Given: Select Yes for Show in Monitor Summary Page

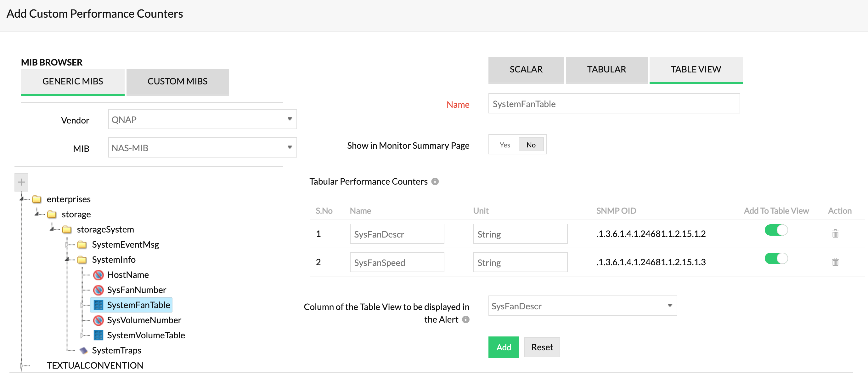Looking at the screenshot, I should coord(504,145).
